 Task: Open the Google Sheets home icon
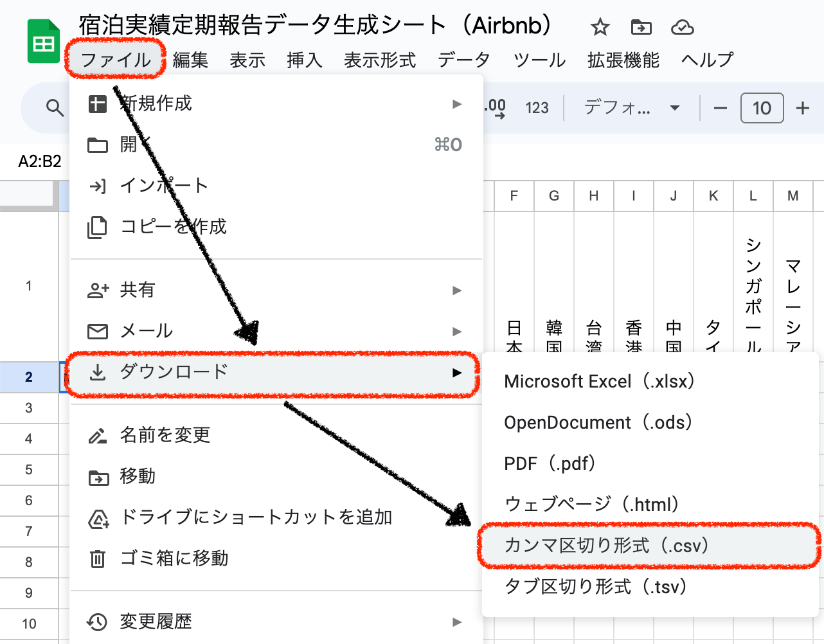point(43,42)
